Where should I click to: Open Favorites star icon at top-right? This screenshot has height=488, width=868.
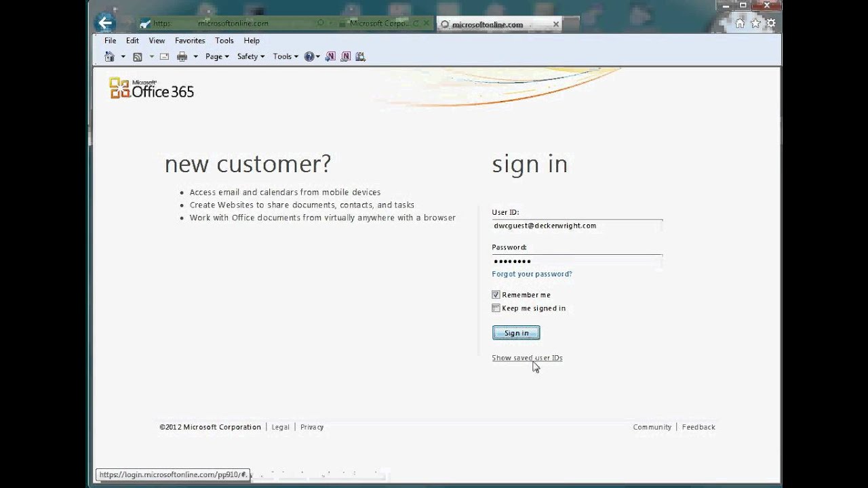(x=755, y=24)
